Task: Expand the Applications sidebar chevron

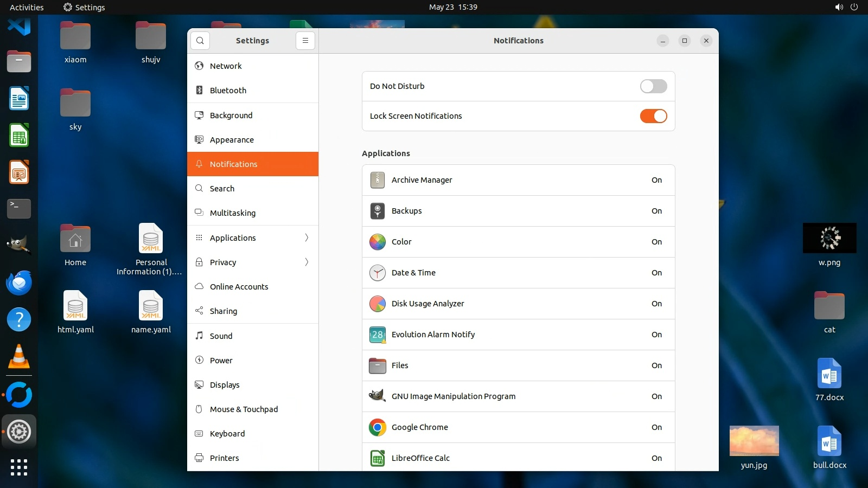Action: 307,237
